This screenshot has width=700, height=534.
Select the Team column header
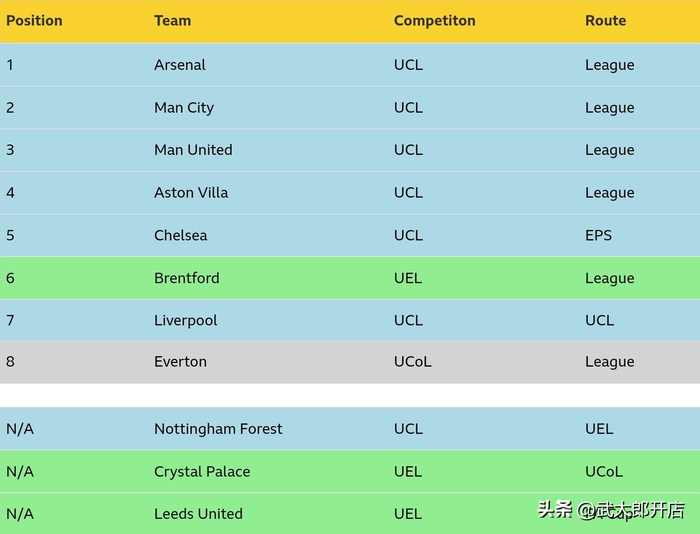(172, 21)
